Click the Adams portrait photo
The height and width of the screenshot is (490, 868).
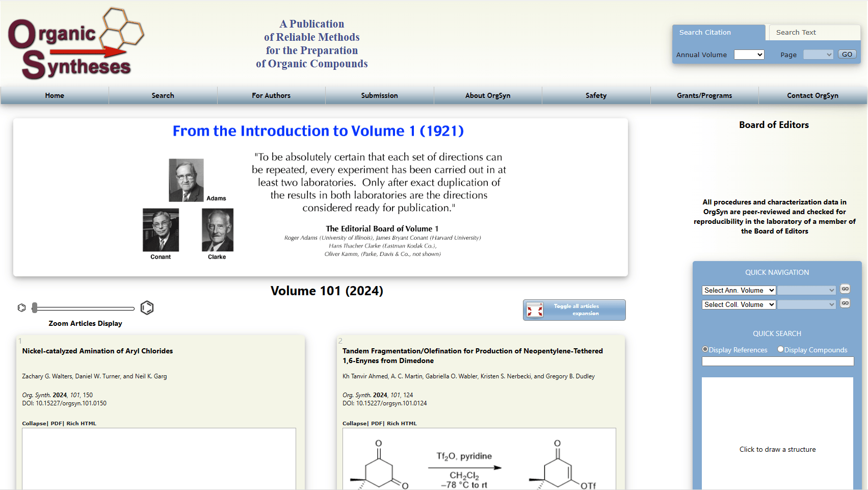(x=186, y=180)
